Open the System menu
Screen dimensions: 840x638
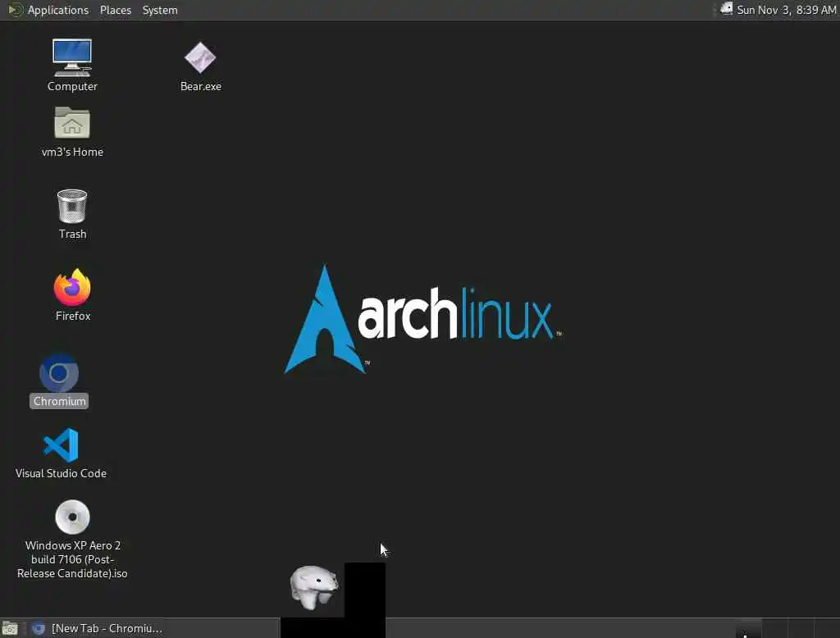(x=160, y=10)
